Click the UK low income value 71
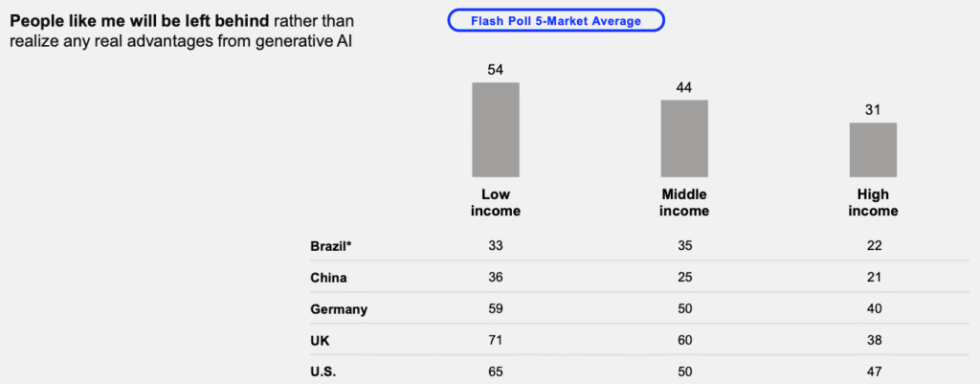The height and width of the screenshot is (384, 980). pos(495,340)
